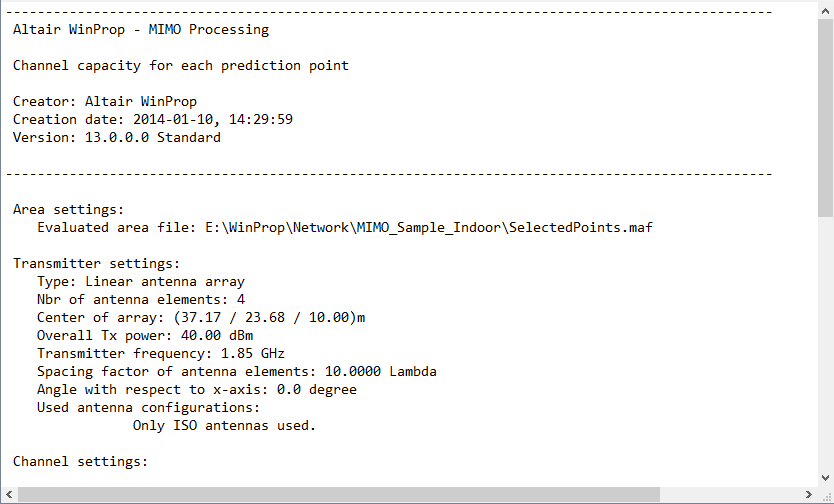Screen dimensions: 834x504
Task: Click the 'Transmitter frequency: 1.85 GHz' line
Action: 161,354
